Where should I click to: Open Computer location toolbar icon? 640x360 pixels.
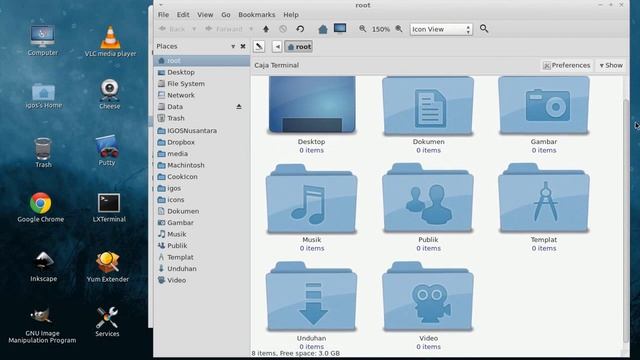pos(340,28)
